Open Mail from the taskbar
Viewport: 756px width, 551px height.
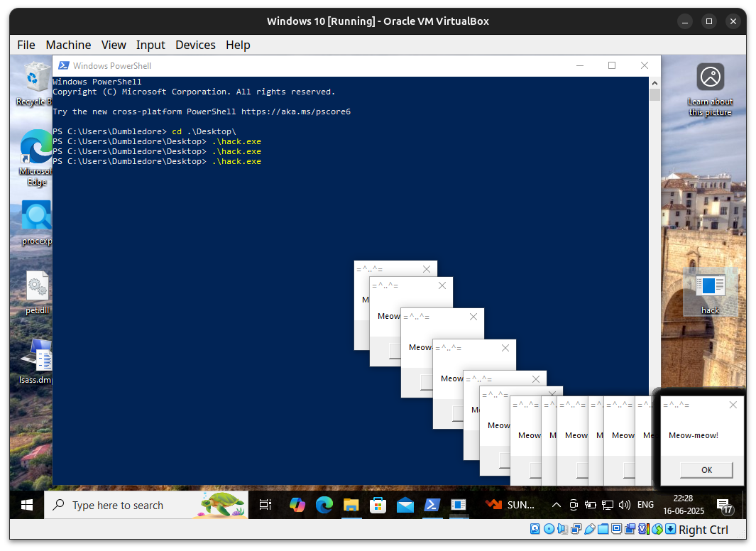[405, 505]
